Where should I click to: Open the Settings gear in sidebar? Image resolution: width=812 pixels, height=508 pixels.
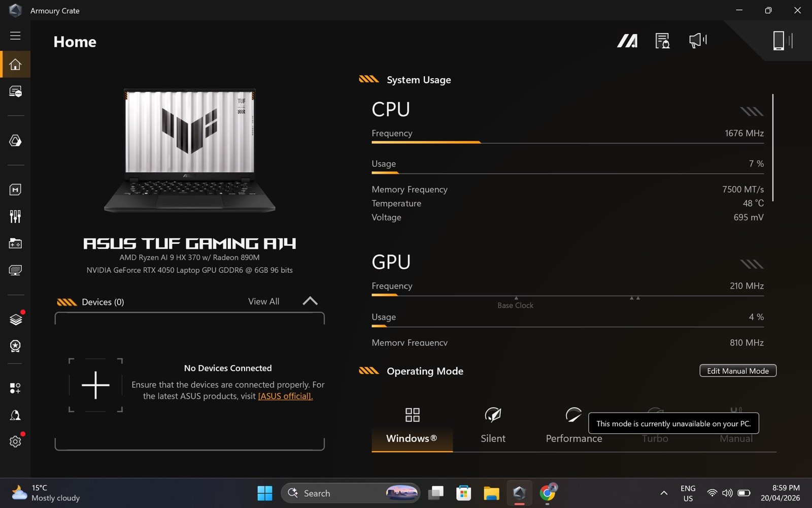[x=15, y=441]
